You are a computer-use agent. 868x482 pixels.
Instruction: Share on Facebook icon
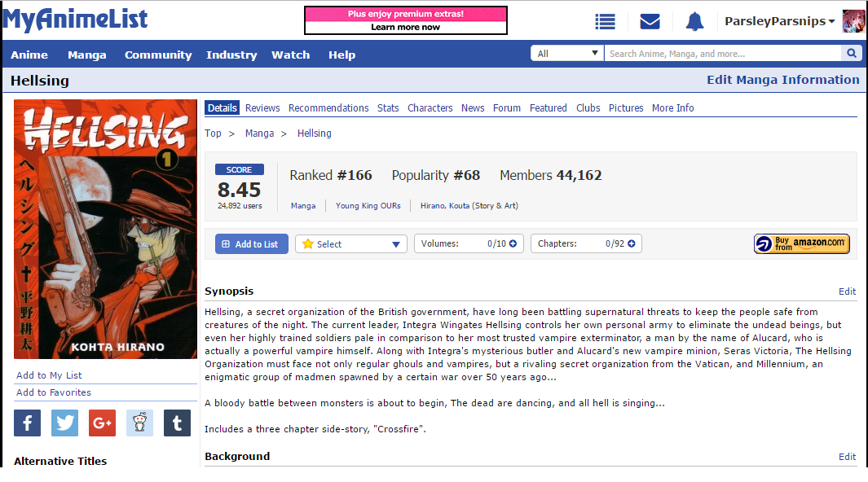(27, 423)
